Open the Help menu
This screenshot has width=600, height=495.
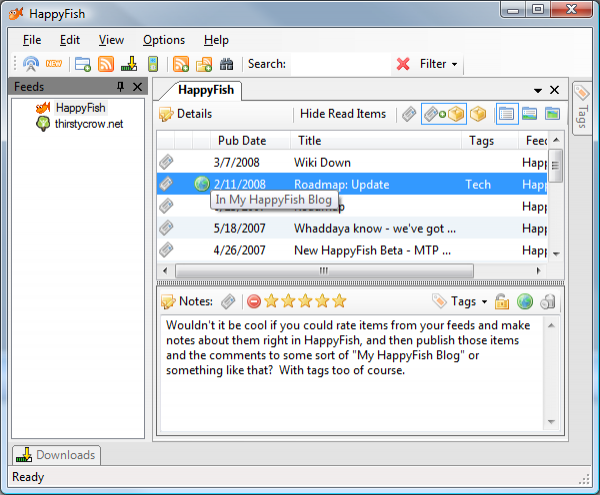tap(216, 40)
